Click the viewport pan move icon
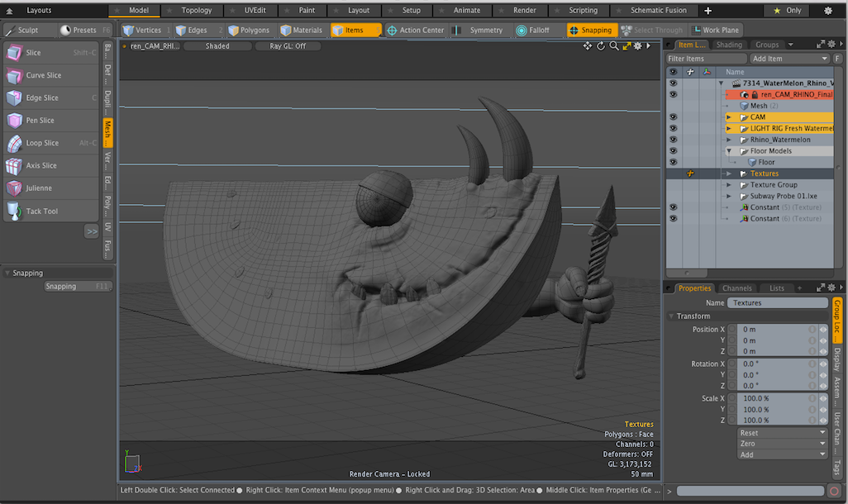Viewport: 848px width, 504px height. [x=588, y=46]
